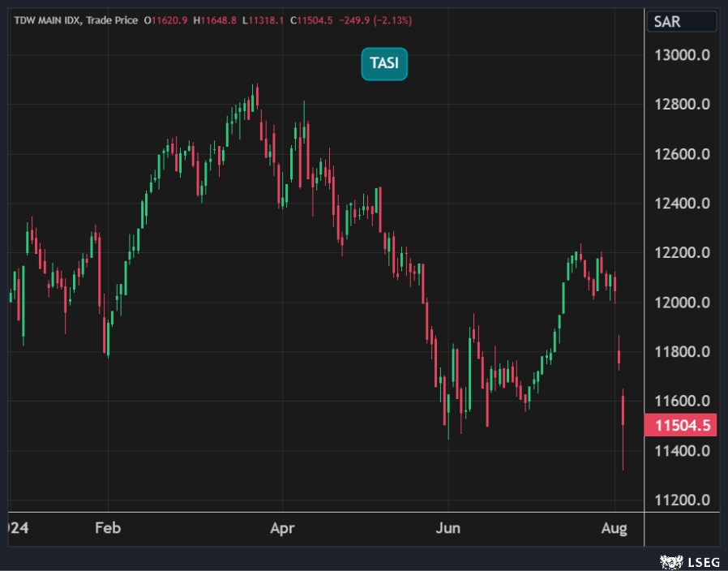Viewport: 728px width, 571px height.
Task: Click the Feb label on time axis
Action: (108, 529)
